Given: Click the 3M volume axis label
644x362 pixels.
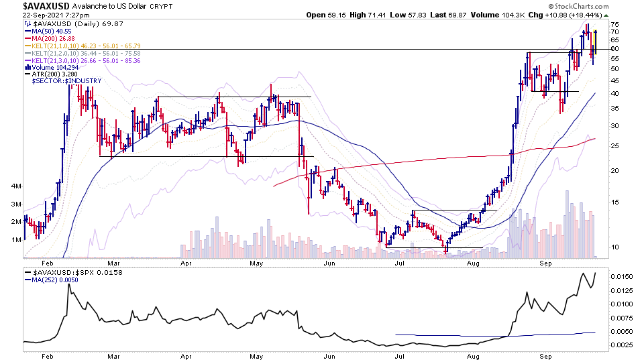Looking at the screenshot, I should [16, 204].
